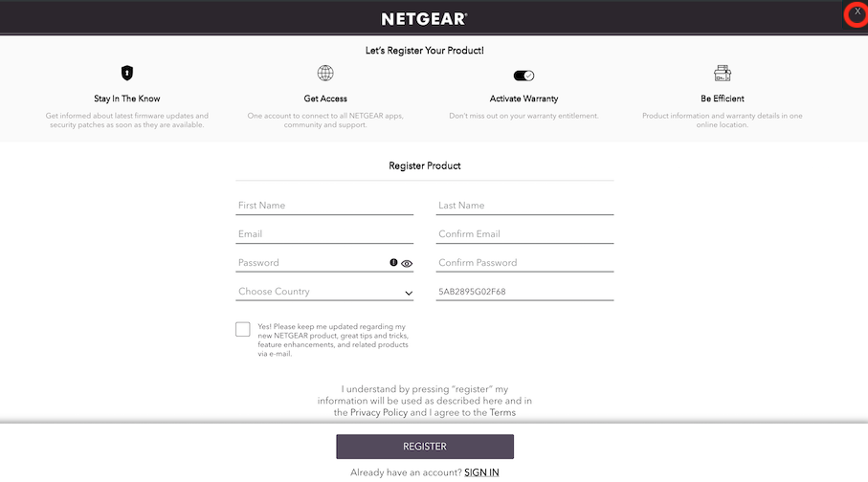The height and width of the screenshot is (482, 868).
Task: Expand the country list chevron arrow
Action: 409,293
